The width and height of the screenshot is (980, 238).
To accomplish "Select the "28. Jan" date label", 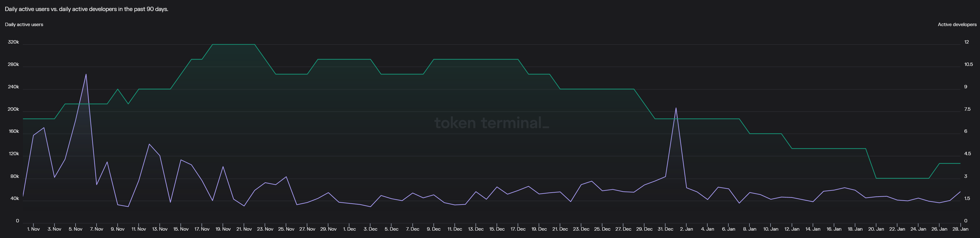I will pyautogui.click(x=960, y=229).
